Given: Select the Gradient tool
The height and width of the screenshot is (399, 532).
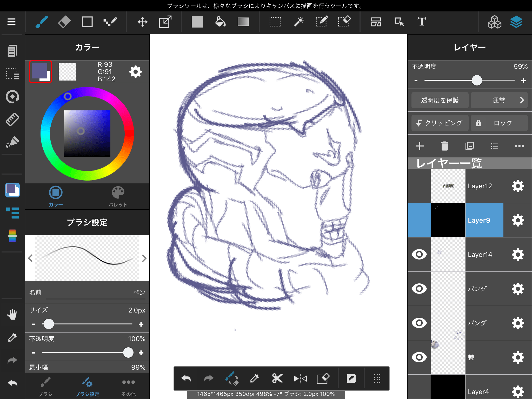Looking at the screenshot, I should click(243, 22).
